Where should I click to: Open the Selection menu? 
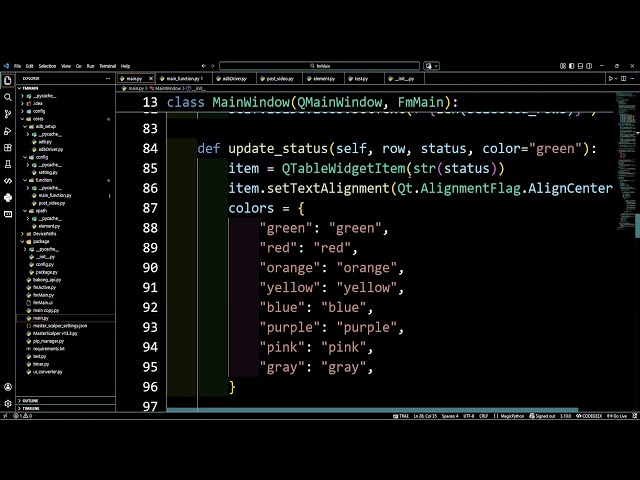pos(47,66)
